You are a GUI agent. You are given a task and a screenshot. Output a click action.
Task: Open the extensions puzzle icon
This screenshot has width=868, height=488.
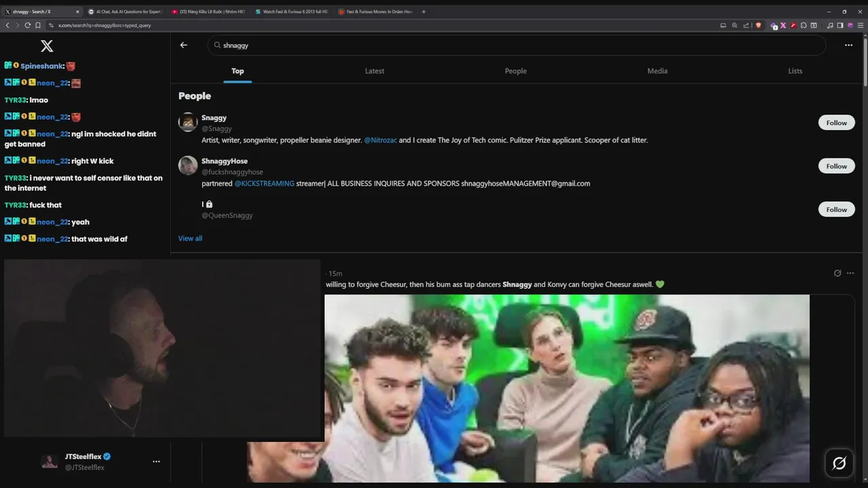[804, 25]
